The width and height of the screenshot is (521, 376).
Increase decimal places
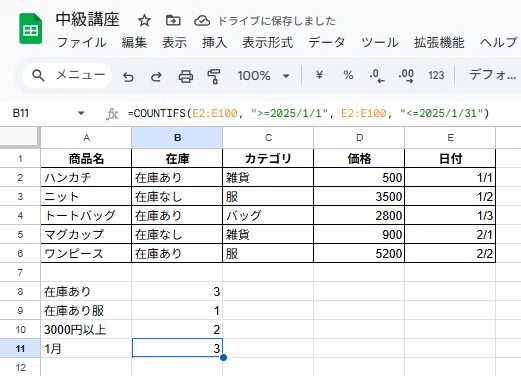tap(406, 76)
